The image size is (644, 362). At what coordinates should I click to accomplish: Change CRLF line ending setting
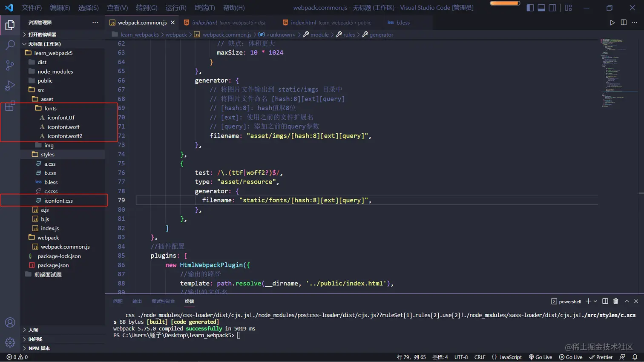coord(480,357)
